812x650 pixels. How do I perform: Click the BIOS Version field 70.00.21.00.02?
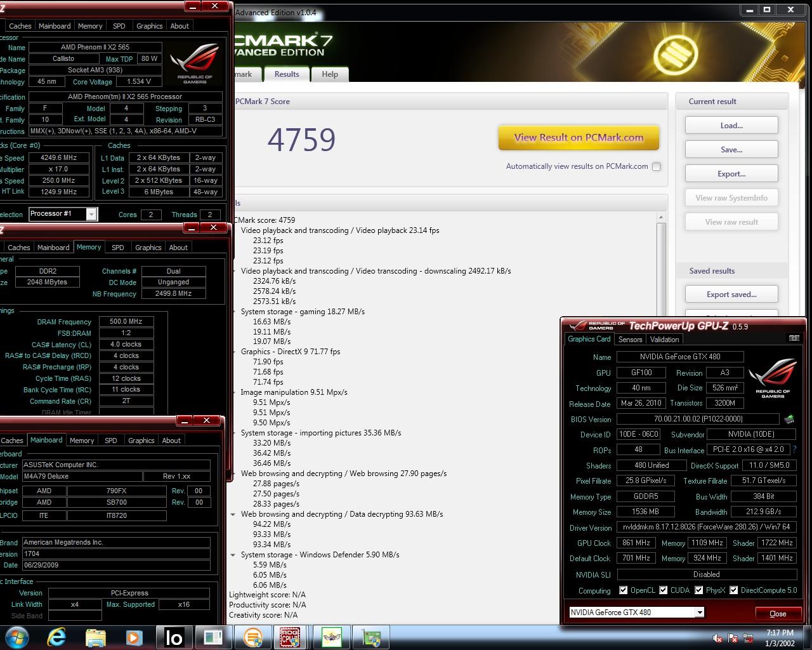698,419
